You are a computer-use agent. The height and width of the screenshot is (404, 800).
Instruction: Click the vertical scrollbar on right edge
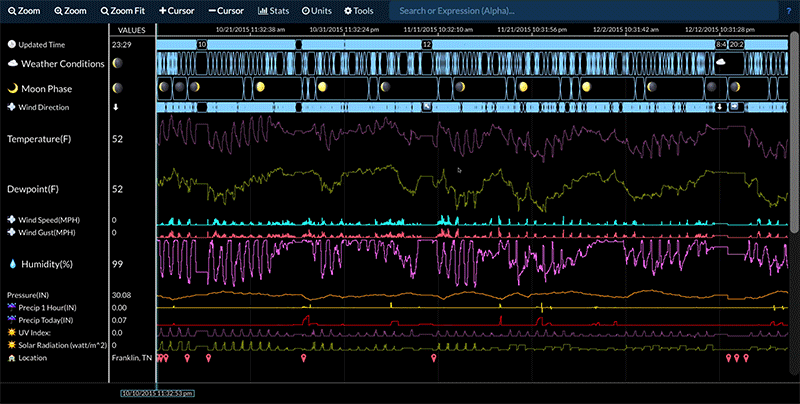click(795, 130)
